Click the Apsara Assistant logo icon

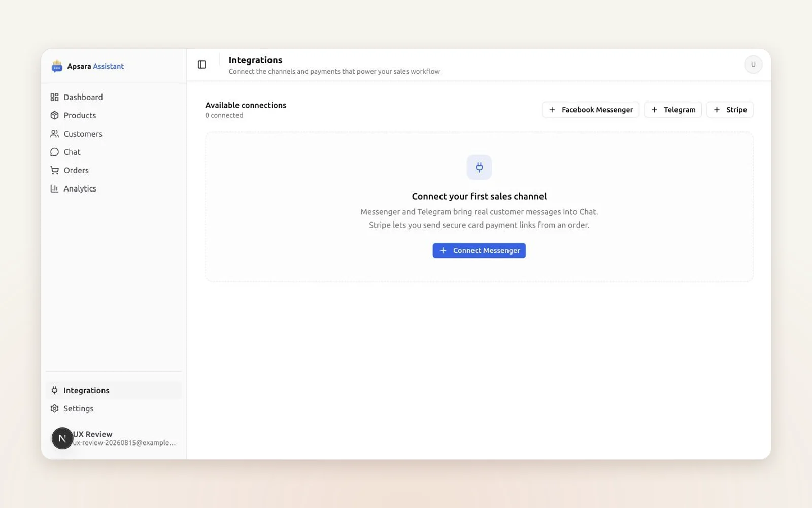[57, 66]
